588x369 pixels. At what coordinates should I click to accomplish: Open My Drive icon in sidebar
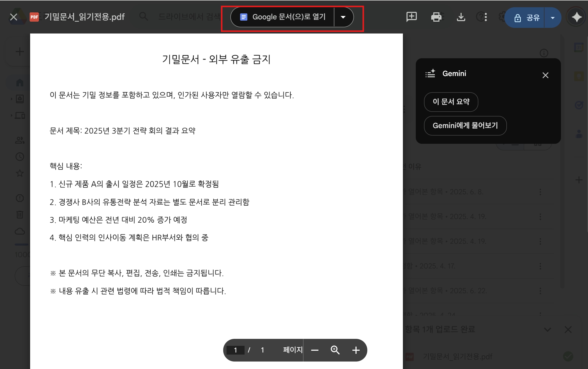tap(20, 99)
